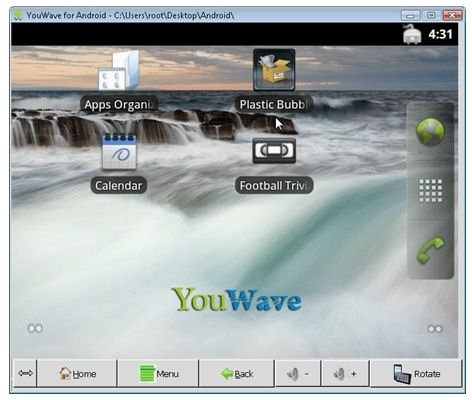
Task: Open the green phone dialer icon
Action: point(431,250)
